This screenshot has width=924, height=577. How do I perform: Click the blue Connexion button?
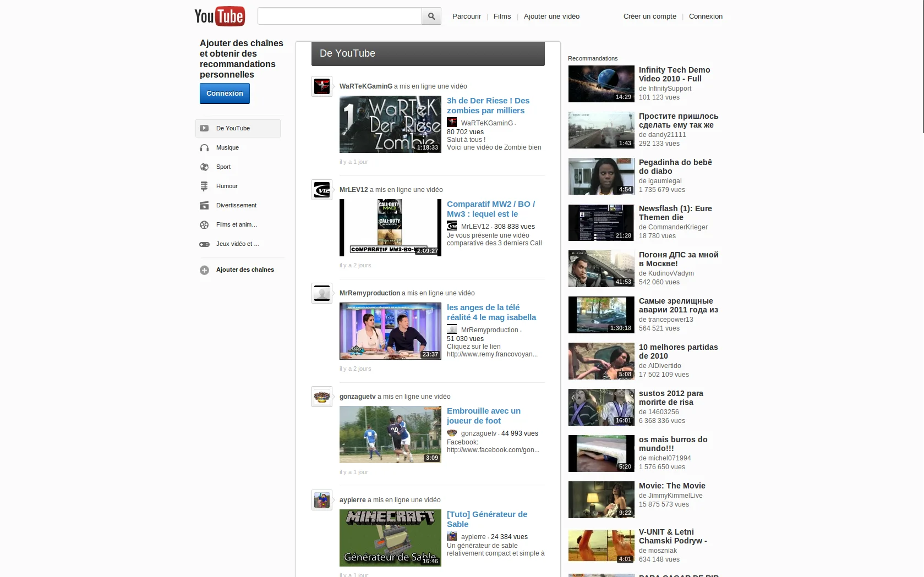[x=225, y=94]
